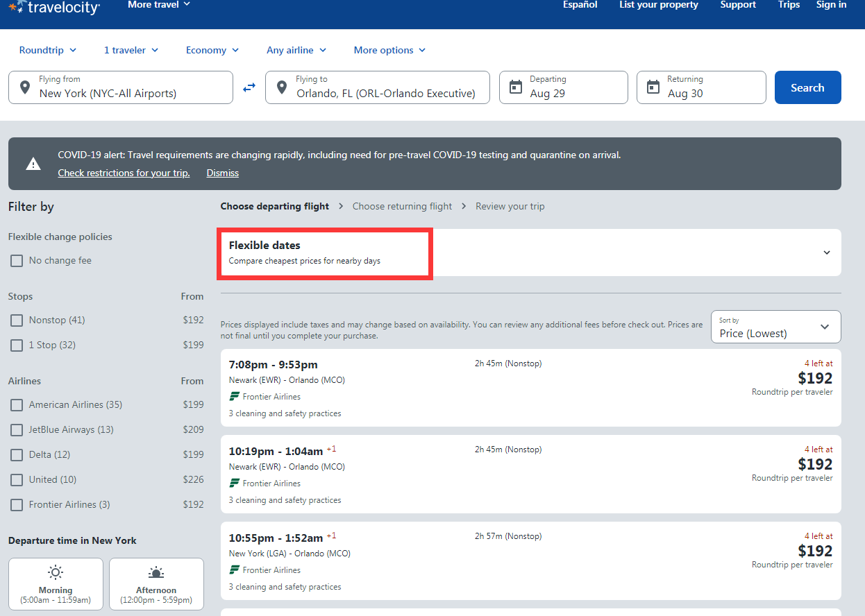Viewport: 865px width, 616px height.
Task: Open the Economy cabin class dropdown
Action: pyautogui.click(x=212, y=50)
